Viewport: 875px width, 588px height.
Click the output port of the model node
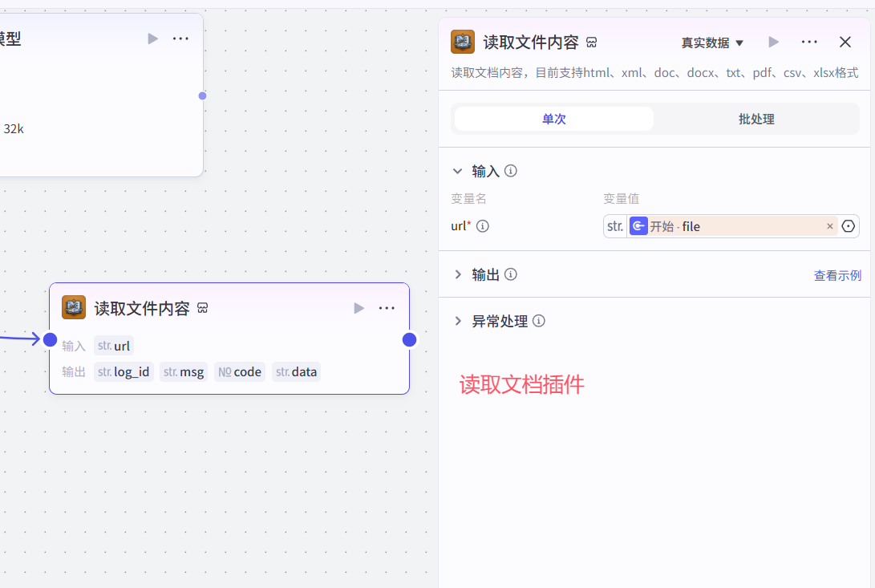pyautogui.click(x=203, y=95)
